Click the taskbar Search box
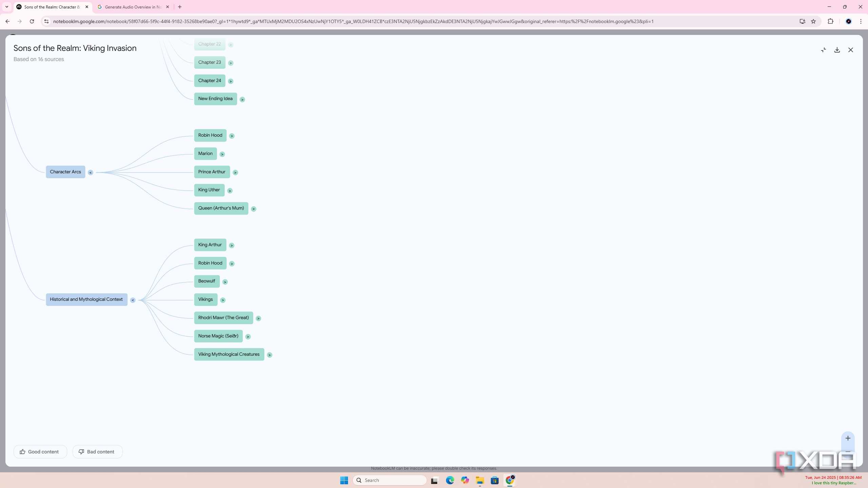The height and width of the screenshot is (488, 868). point(389,480)
